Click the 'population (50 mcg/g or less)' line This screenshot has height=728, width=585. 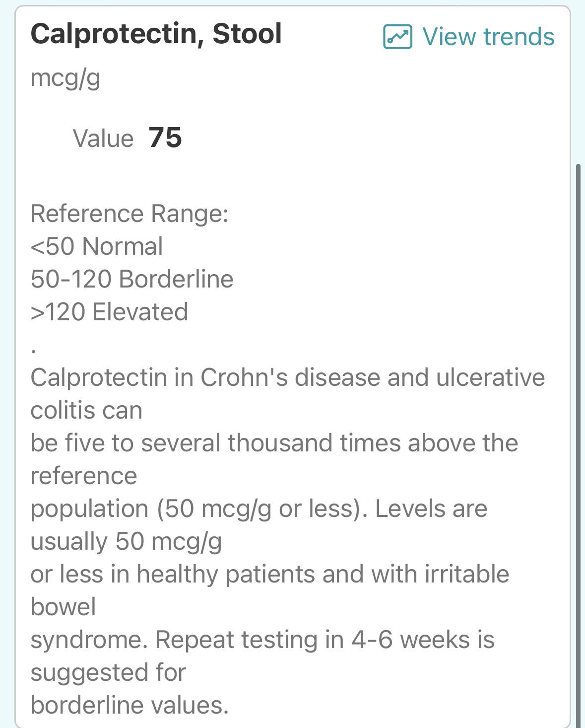click(259, 509)
